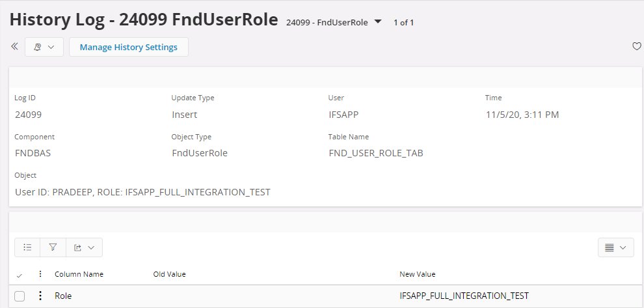Screen dimensions: 644x308
Task: Check the Role row checkbox
Action: click(x=20, y=296)
